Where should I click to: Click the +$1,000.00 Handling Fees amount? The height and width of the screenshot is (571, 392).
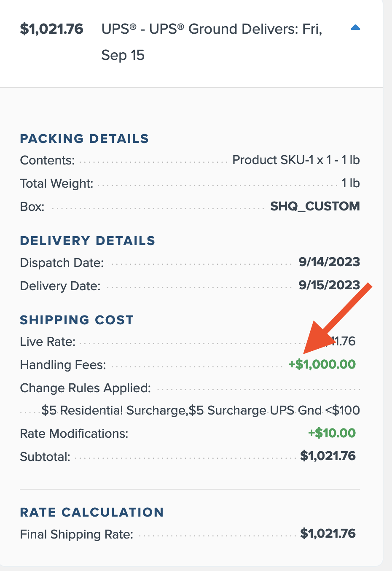(x=322, y=364)
